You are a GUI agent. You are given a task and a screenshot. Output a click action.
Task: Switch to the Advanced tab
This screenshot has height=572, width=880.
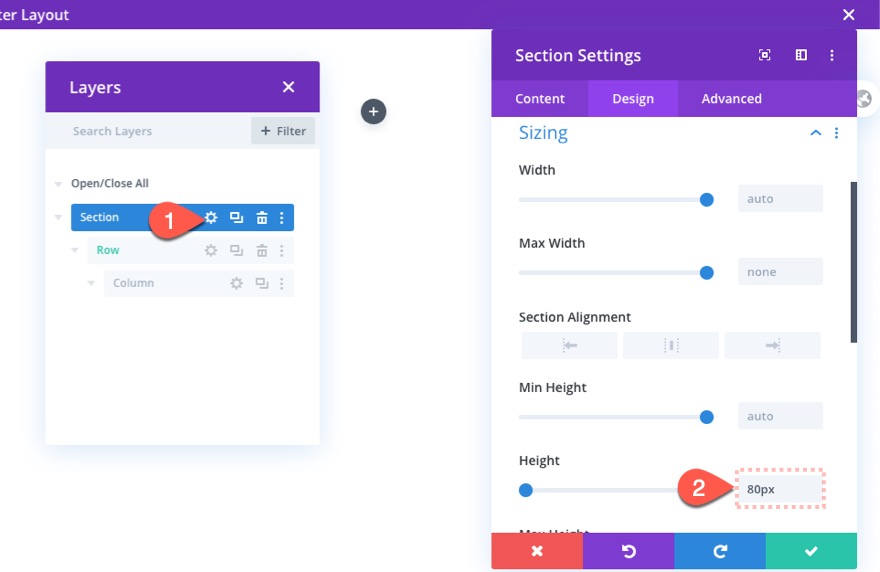point(731,99)
